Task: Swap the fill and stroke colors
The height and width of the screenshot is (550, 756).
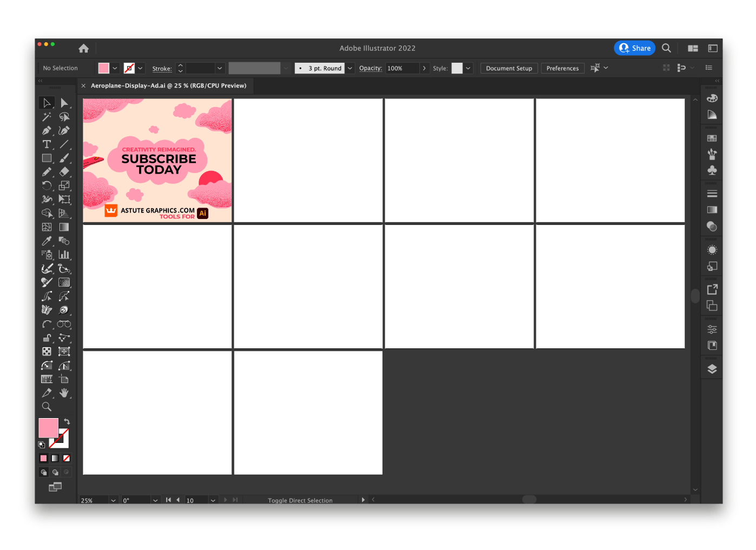Action: pyautogui.click(x=67, y=422)
